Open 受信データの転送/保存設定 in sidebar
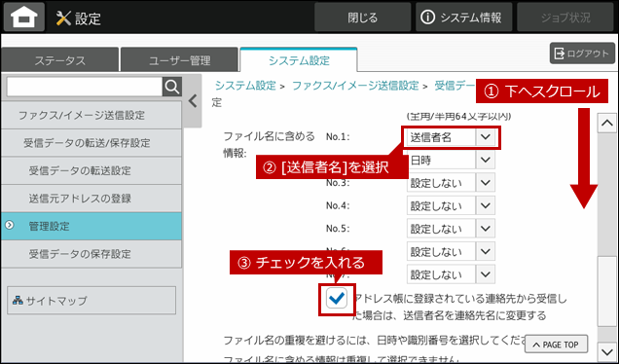The height and width of the screenshot is (364, 619). [x=91, y=143]
